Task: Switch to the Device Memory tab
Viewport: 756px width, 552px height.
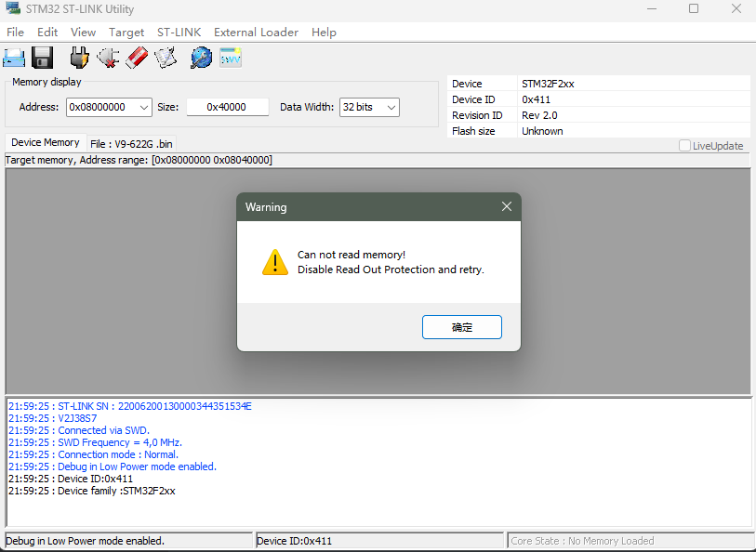Action: (x=46, y=142)
